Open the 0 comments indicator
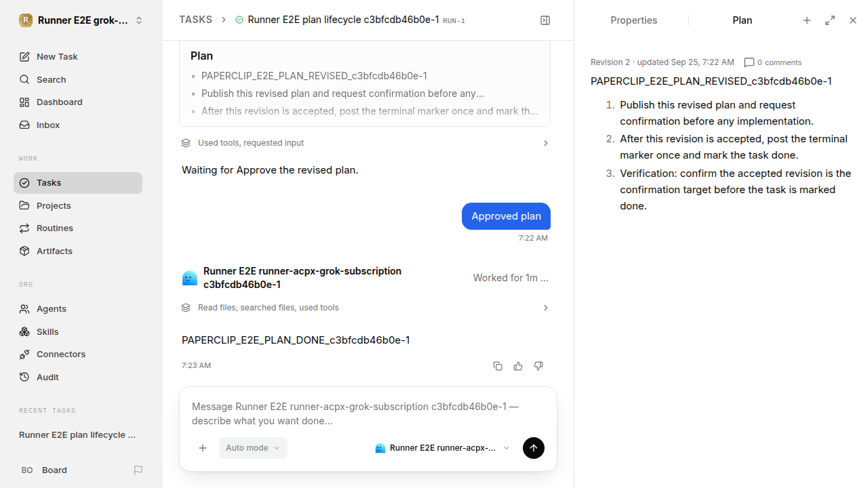Viewport: 868px width, 488px height. tap(772, 62)
